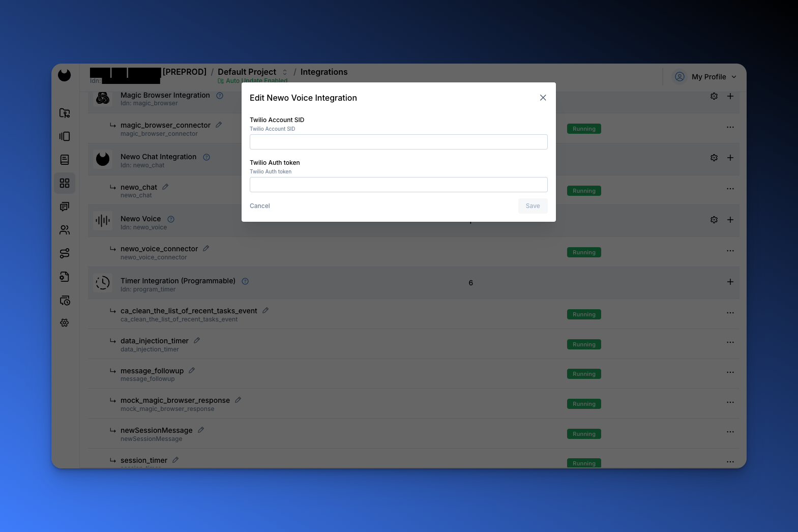Show help for Magic Browser Integration
The image size is (798, 532).
(x=220, y=96)
